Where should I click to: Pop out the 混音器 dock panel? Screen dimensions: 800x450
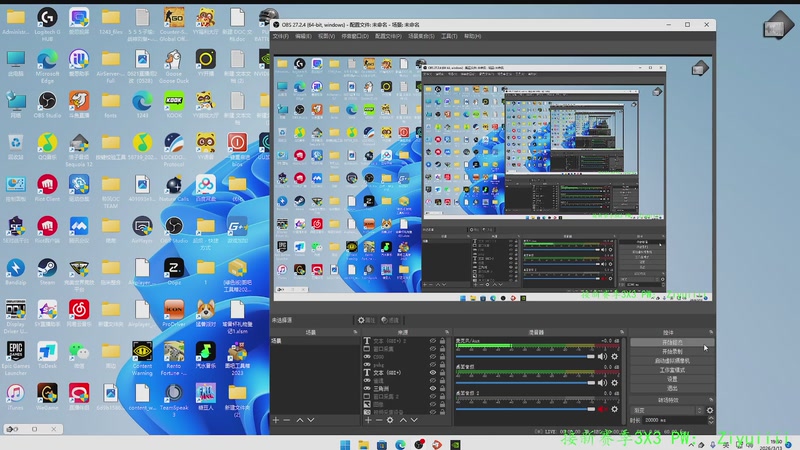tap(621, 332)
